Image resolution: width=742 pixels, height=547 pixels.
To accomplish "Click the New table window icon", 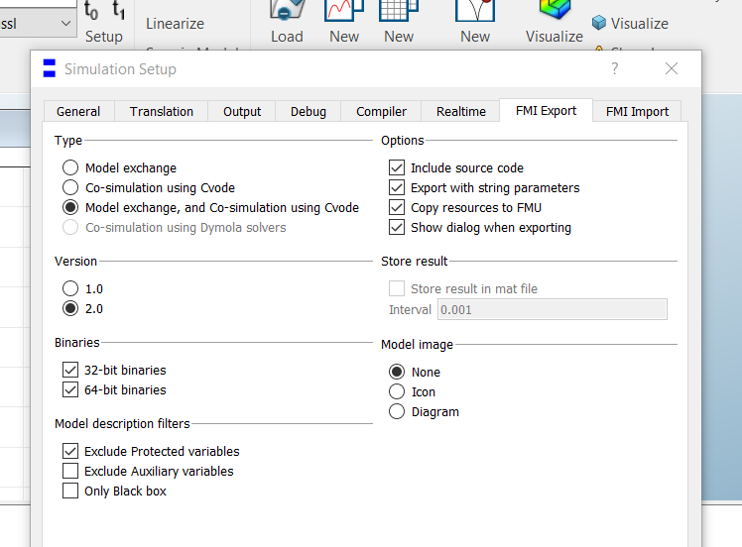I will 398,10.
